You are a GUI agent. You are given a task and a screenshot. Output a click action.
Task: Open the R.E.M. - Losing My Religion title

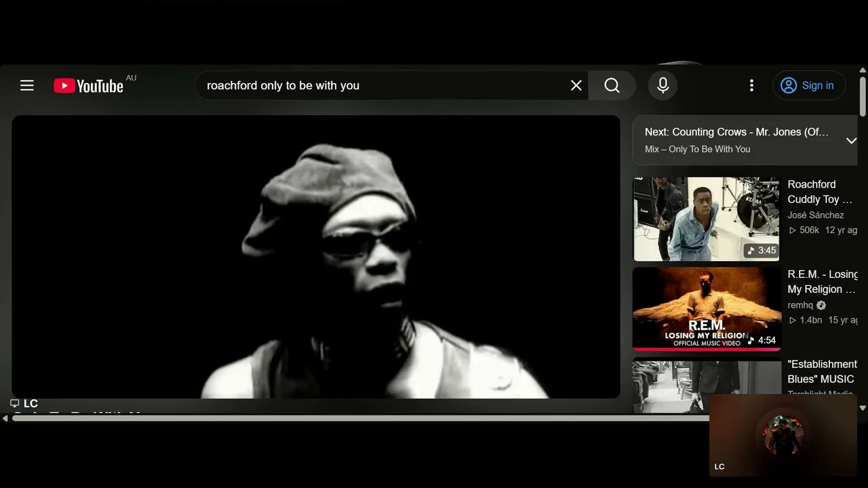click(x=823, y=282)
